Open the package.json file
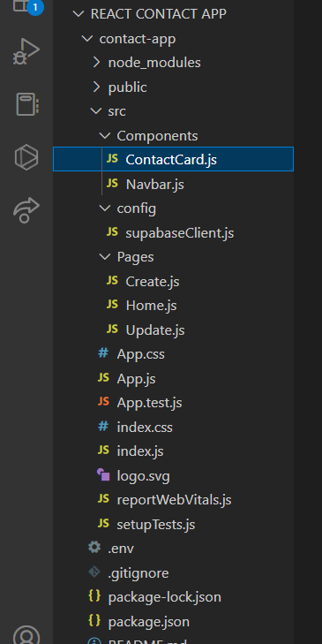 149,621
